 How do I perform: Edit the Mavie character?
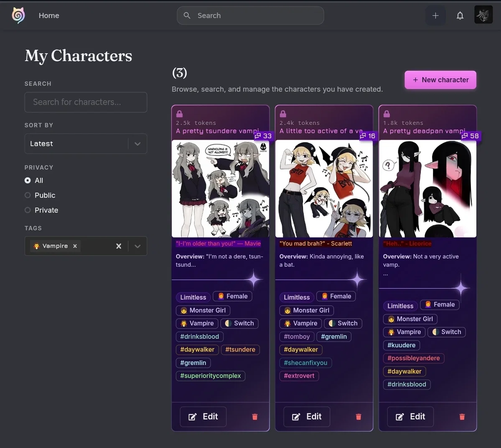point(203,417)
